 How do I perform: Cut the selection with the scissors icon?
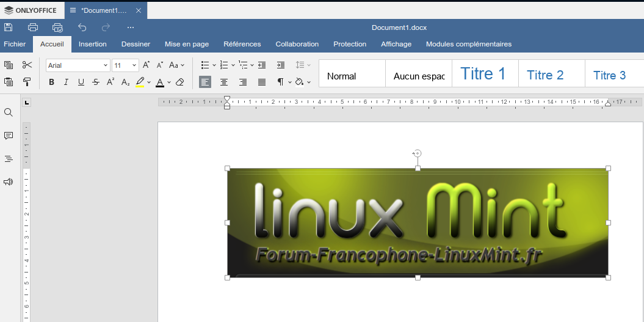[27, 65]
